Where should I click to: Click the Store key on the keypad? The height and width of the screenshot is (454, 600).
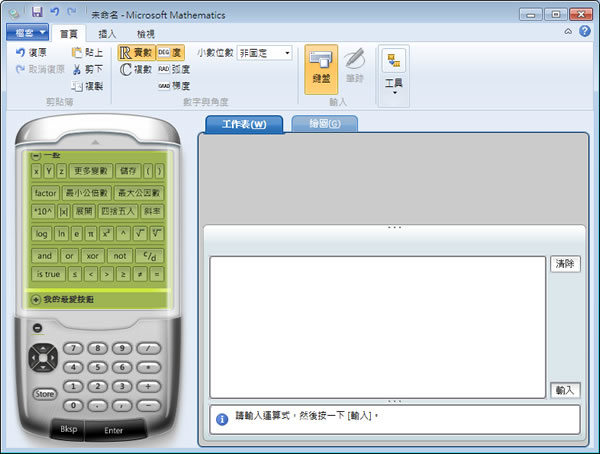pos(45,394)
